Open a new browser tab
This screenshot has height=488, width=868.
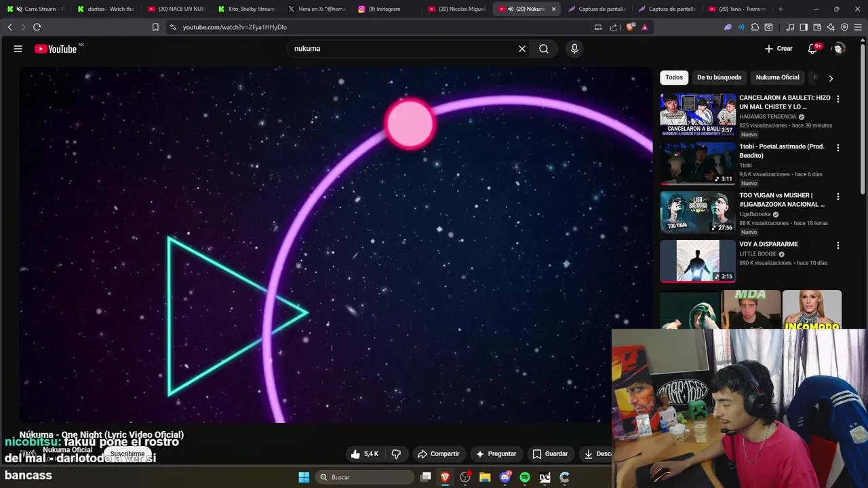coord(781,9)
